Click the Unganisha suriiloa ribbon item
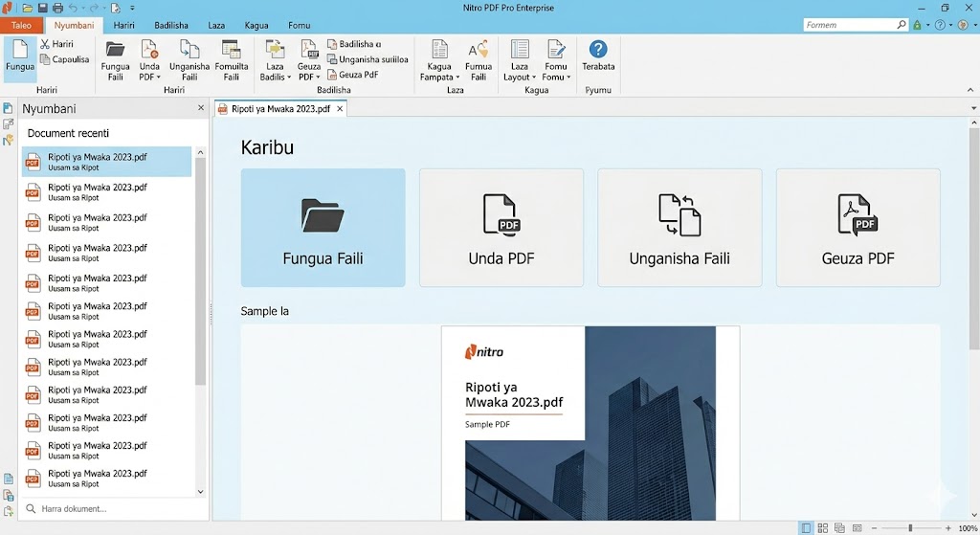 pos(367,59)
